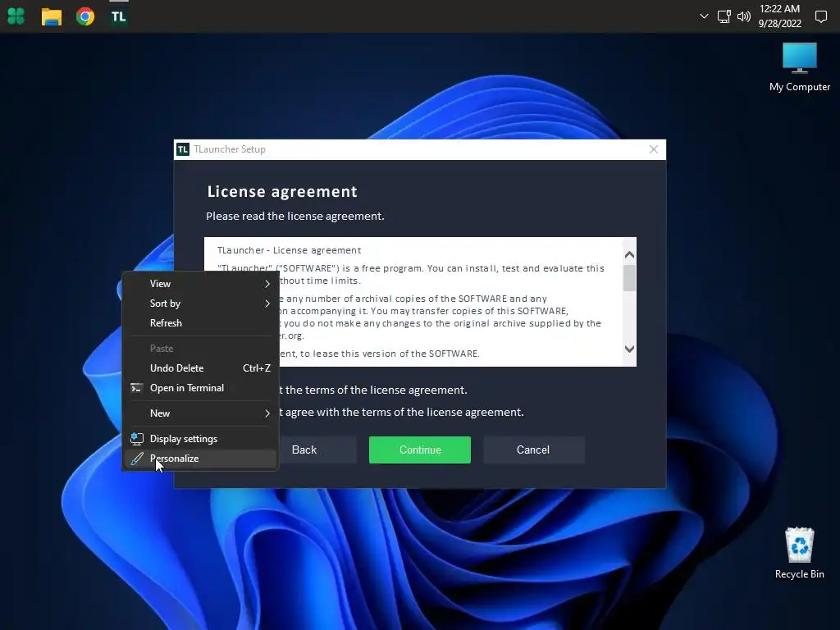840x630 pixels.
Task: Click 'Please read the license agreement.' text
Action: 295,216
